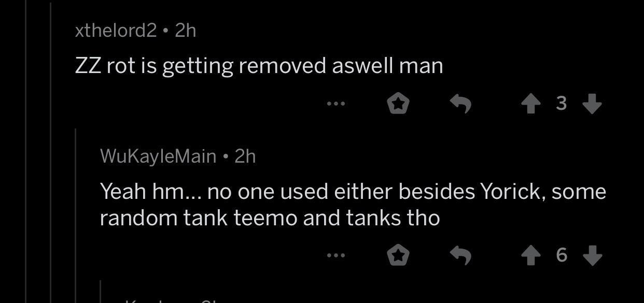The image size is (644, 303).
Task: Upvote xthelord2's comment about ZZ rot
Action: click(530, 104)
